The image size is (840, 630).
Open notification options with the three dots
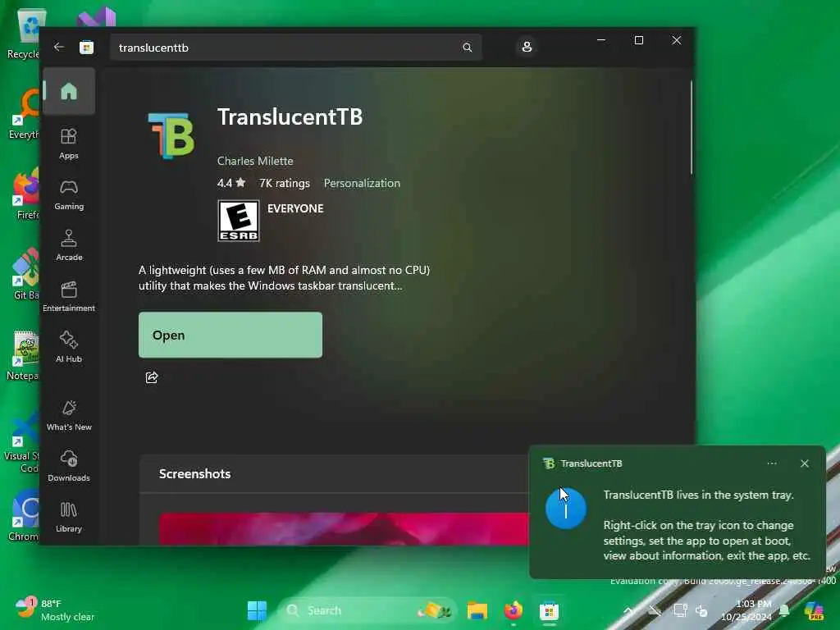[772, 463]
